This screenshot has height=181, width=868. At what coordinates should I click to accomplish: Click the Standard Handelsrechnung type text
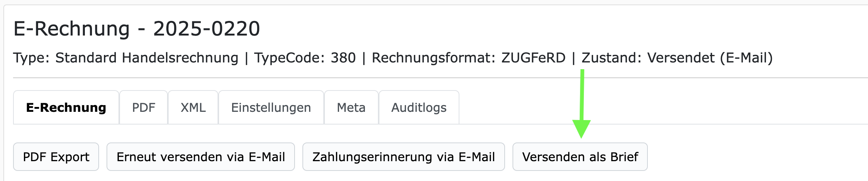pos(147,58)
